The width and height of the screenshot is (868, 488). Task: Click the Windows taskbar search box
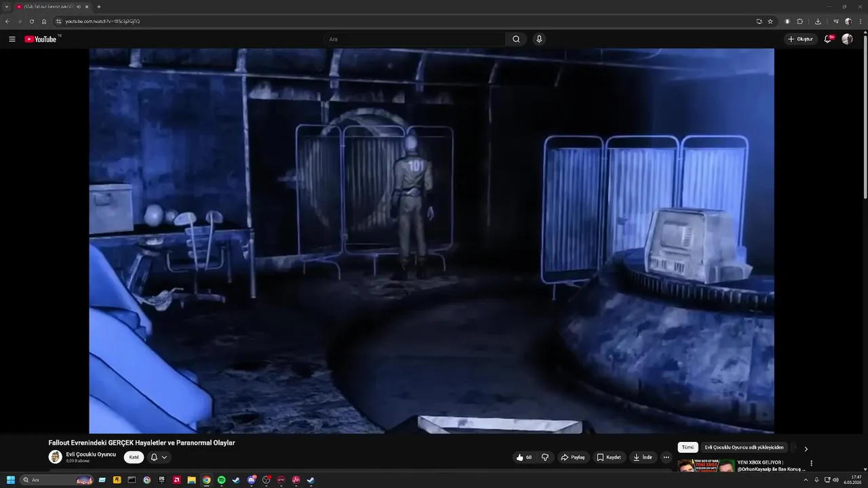click(56, 480)
